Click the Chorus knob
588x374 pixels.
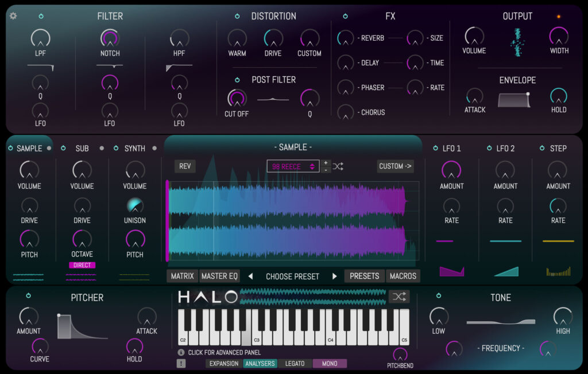(345, 112)
